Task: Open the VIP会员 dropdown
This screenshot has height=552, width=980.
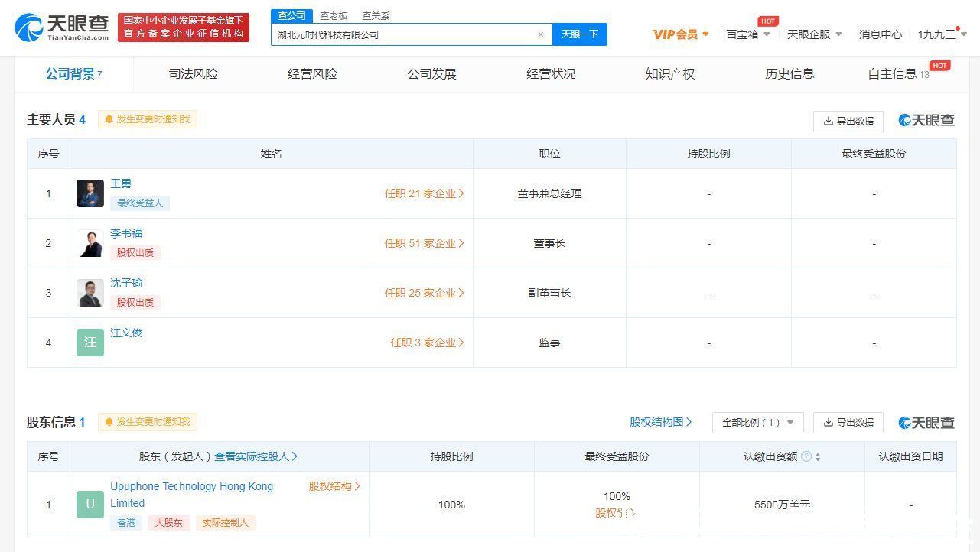Action: tap(681, 34)
